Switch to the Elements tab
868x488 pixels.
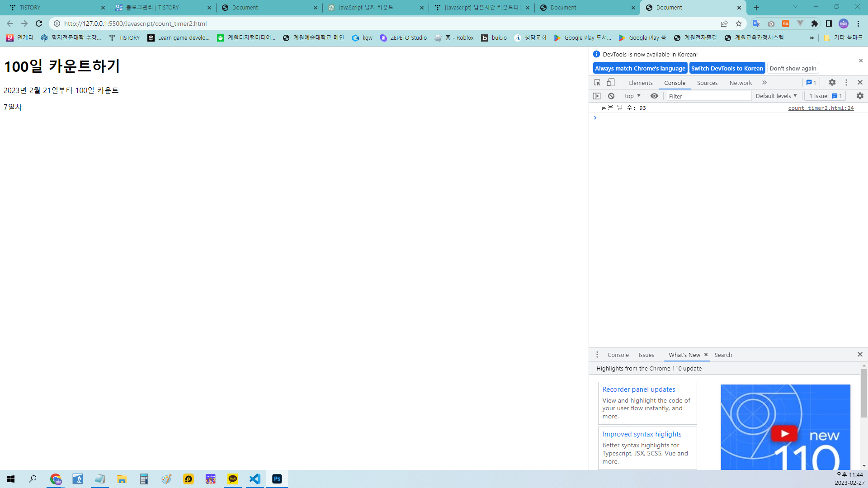[641, 83]
